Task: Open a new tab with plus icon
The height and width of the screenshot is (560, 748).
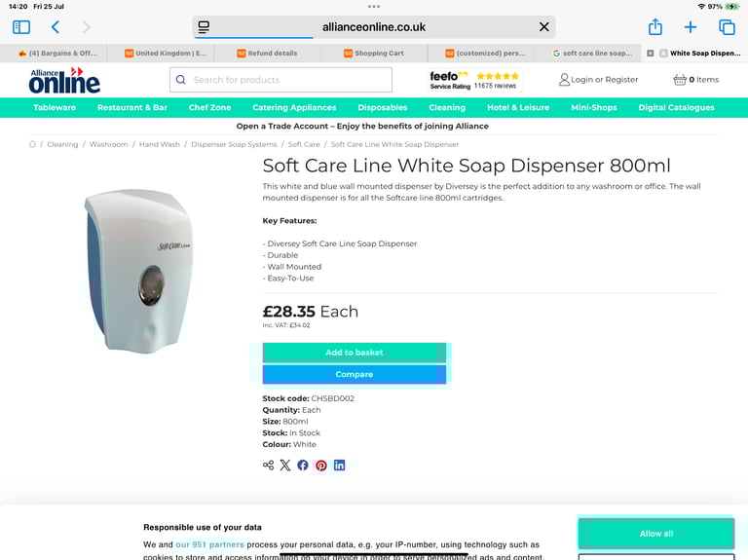Action: tap(690, 27)
